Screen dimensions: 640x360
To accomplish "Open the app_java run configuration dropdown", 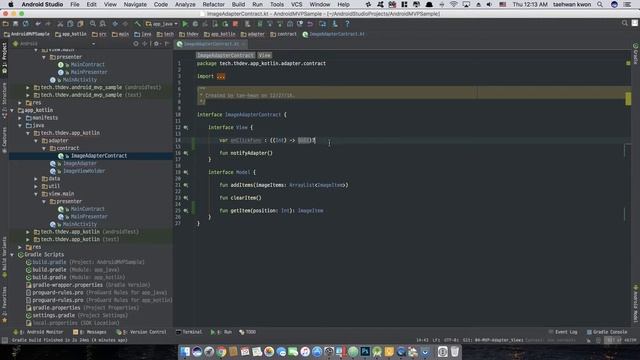I will 162,24.
